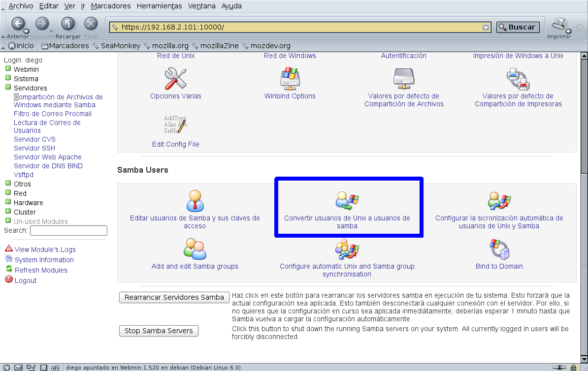Image resolution: width=588 pixels, height=371 pixels.
Task: Expand the Otros category in sidebar
Action: [8, 183]
